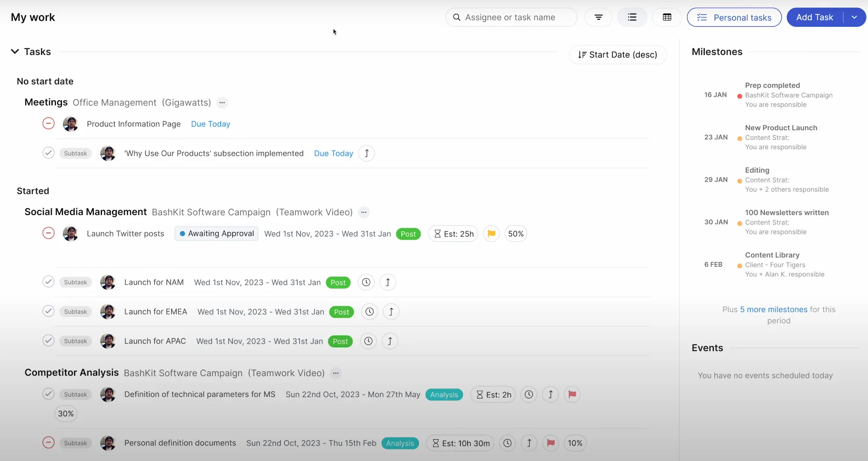Mark 'Why Use Our Products' subtask complete
Screen dimensions: 868x461
[49, 153]
